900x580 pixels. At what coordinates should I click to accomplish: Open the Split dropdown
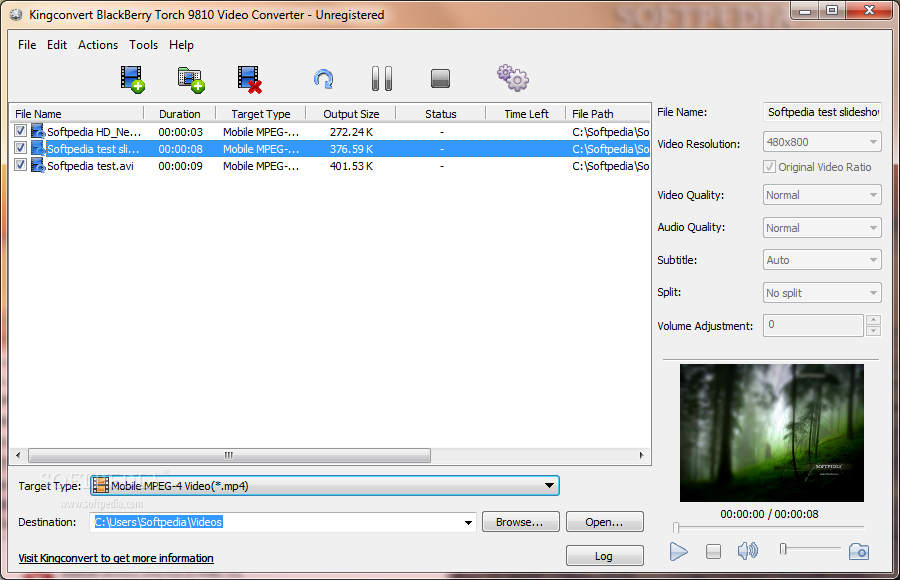822,293
